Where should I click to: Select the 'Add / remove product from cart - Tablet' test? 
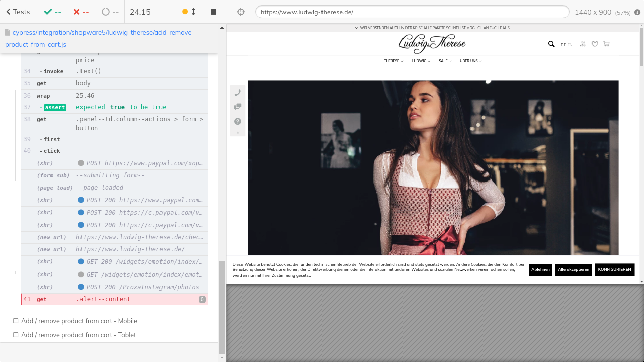[x=78, y=335]
